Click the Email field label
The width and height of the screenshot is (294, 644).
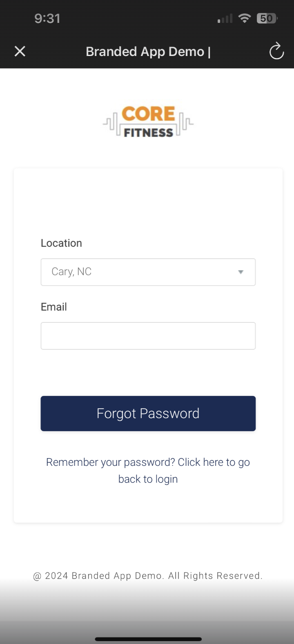54,307
